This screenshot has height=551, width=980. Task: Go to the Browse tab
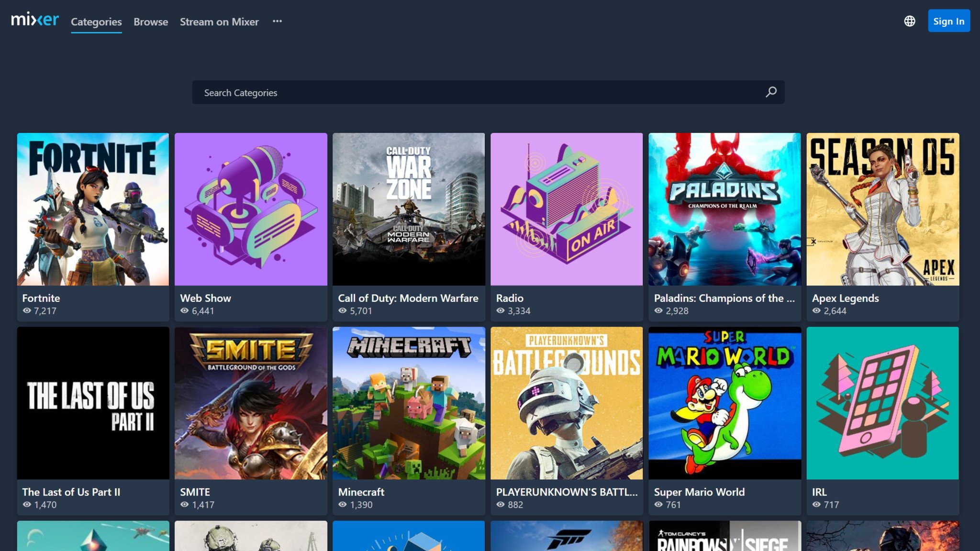pos(151,22)
